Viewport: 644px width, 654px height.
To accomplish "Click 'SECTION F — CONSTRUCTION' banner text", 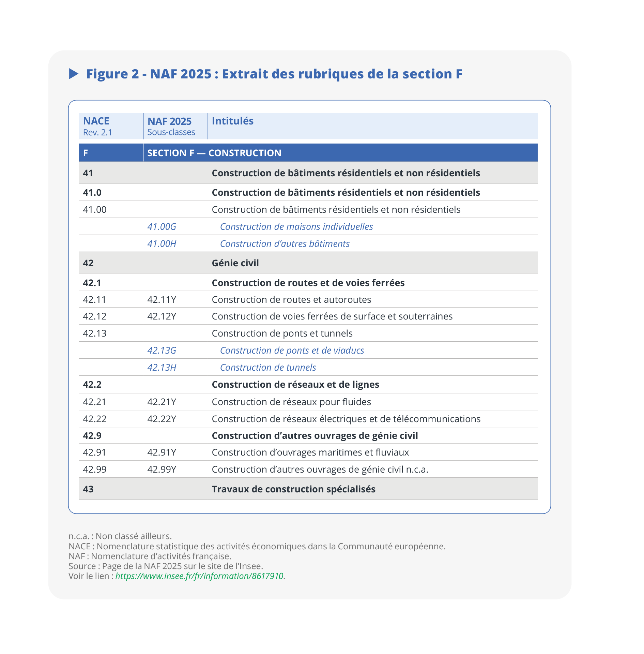I will 214,153.
